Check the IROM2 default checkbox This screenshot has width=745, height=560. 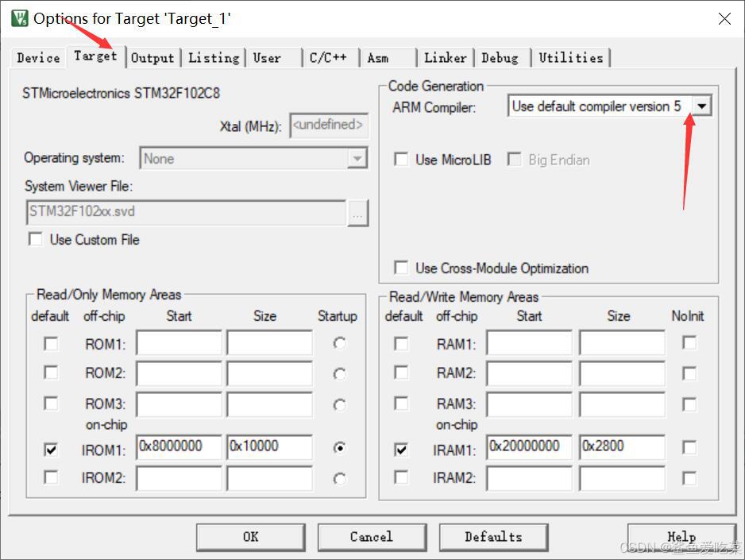(x=51, y=477)
